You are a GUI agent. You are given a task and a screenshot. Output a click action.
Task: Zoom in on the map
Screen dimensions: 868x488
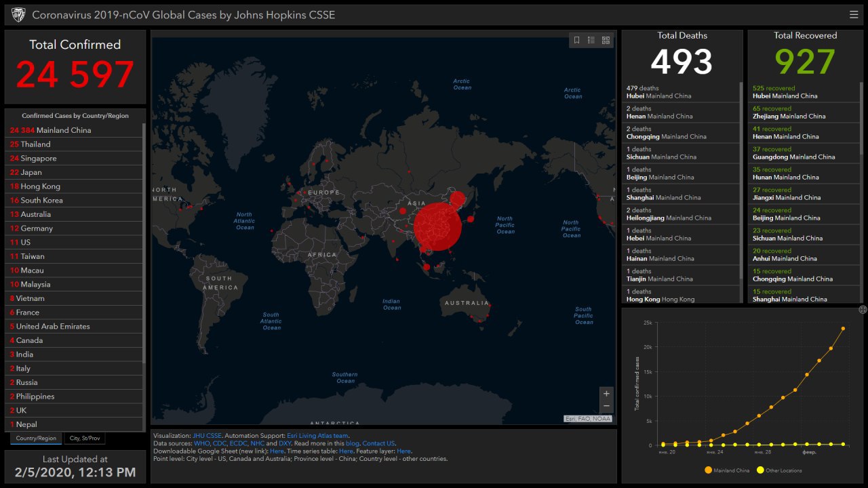pos(606,393)
